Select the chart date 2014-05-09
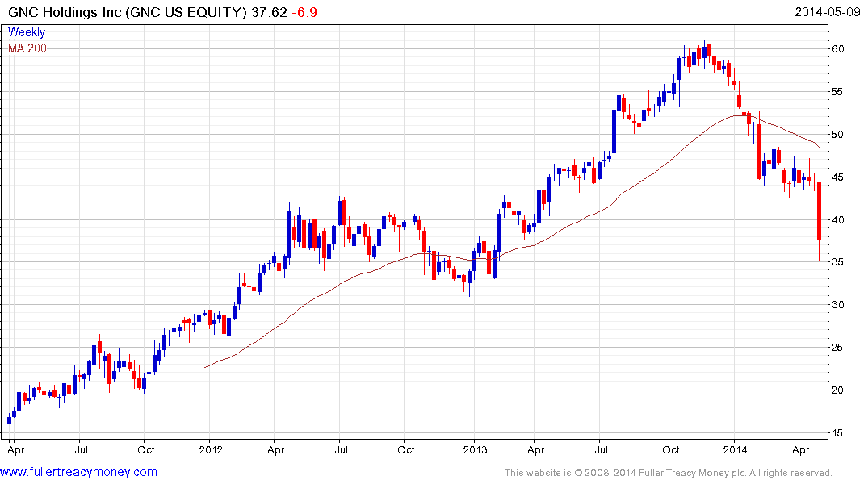This screenshot has height=484, width=868. coord(827,11)
